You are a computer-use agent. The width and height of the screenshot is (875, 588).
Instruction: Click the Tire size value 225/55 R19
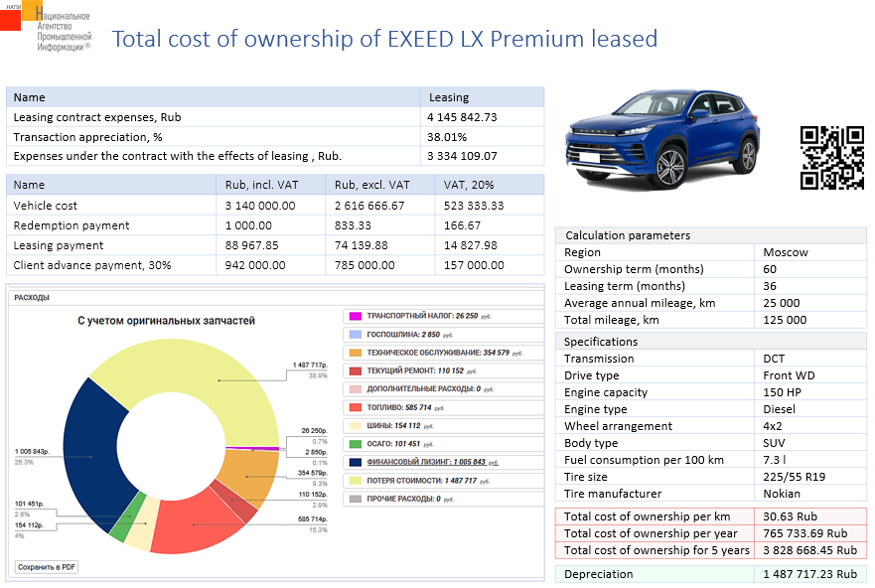[795, 477]
